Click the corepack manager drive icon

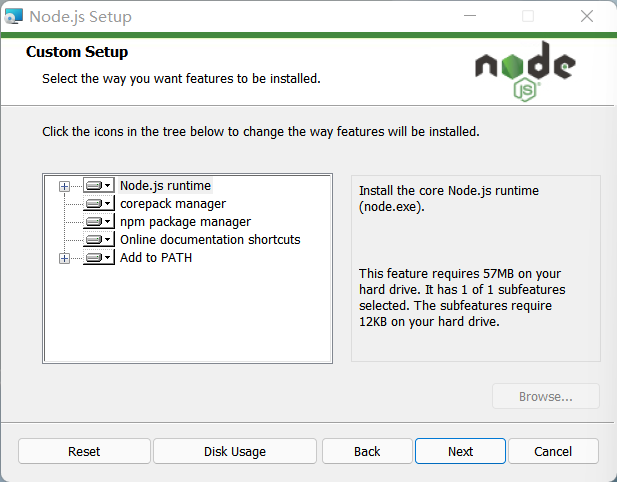tap(98, 203)
